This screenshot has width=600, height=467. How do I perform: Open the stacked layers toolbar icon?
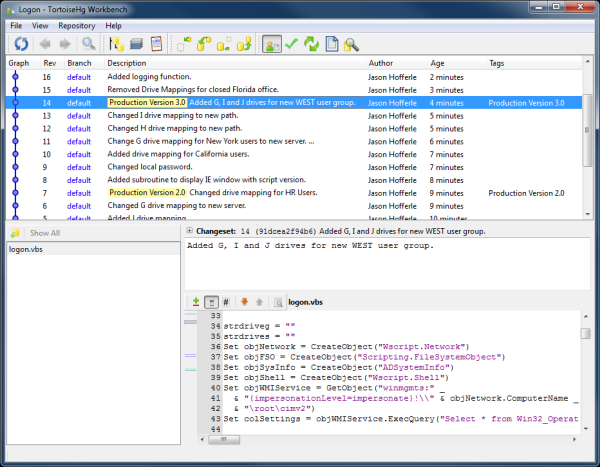(136, 44)
